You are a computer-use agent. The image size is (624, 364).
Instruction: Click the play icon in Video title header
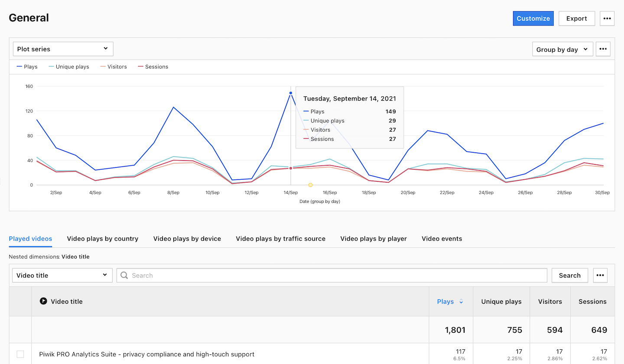tap(43, 301)
